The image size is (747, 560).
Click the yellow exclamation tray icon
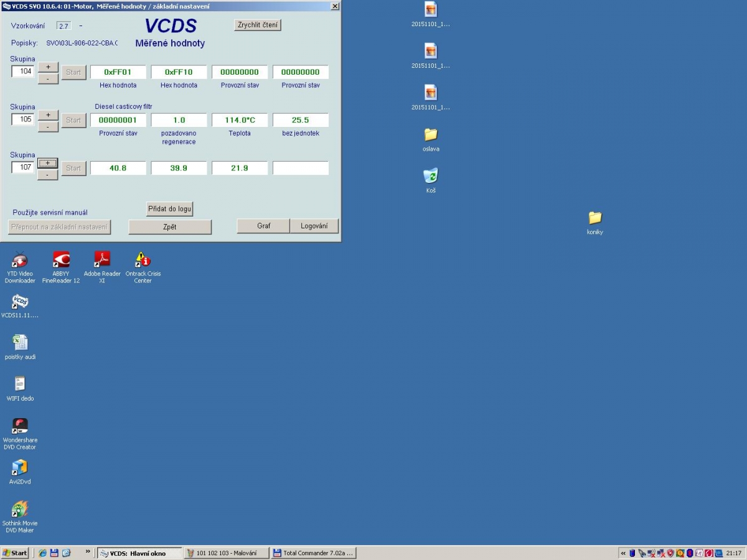(680, 553)
